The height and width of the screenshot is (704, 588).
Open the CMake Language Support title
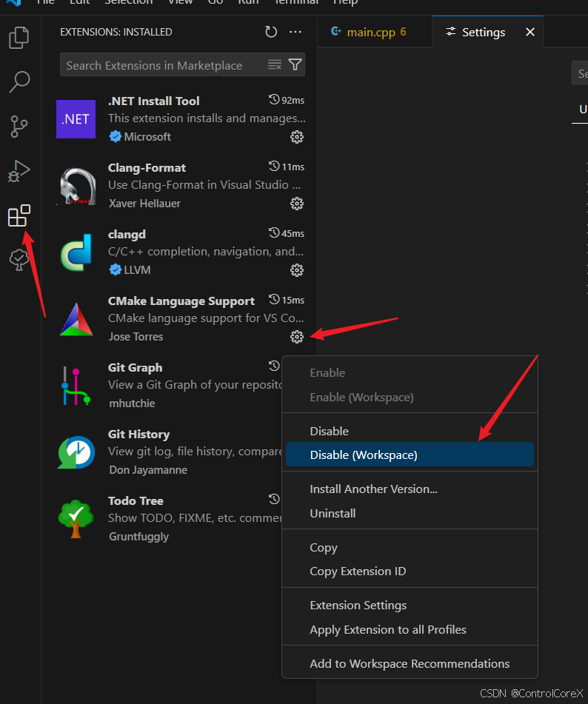[181, 301]
